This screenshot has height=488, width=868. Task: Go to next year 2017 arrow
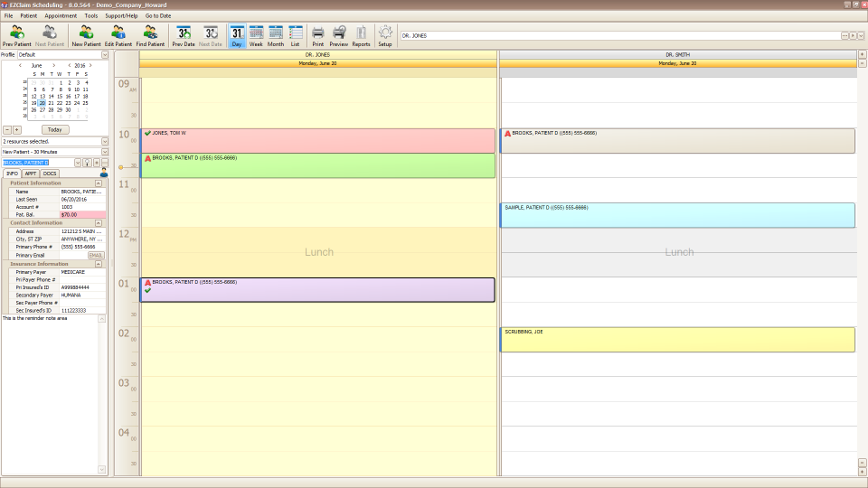[90, 65]
